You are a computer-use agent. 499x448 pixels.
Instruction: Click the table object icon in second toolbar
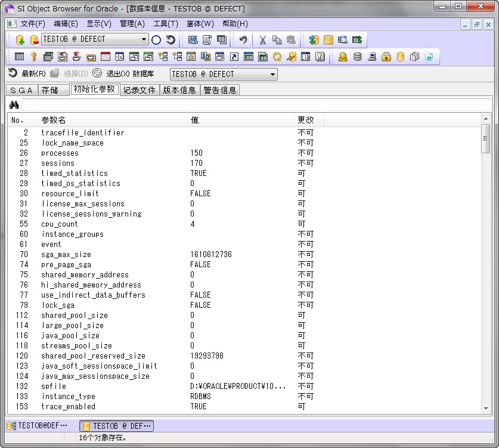20,57
